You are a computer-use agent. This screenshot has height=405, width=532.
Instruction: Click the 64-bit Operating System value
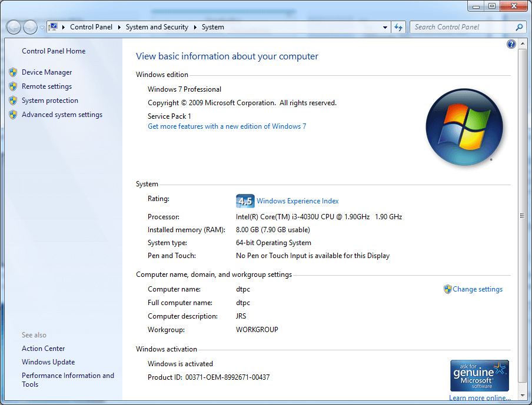pos(274,243)
